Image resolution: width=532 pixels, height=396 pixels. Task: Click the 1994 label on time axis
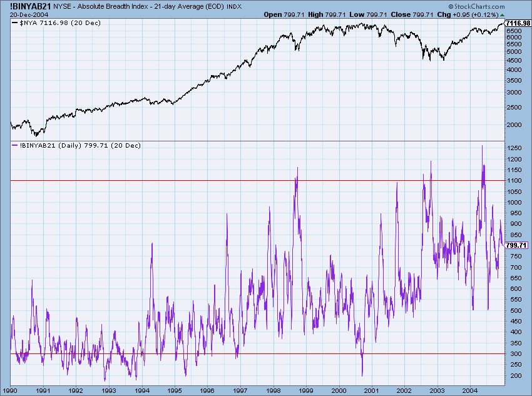[142, 390]
